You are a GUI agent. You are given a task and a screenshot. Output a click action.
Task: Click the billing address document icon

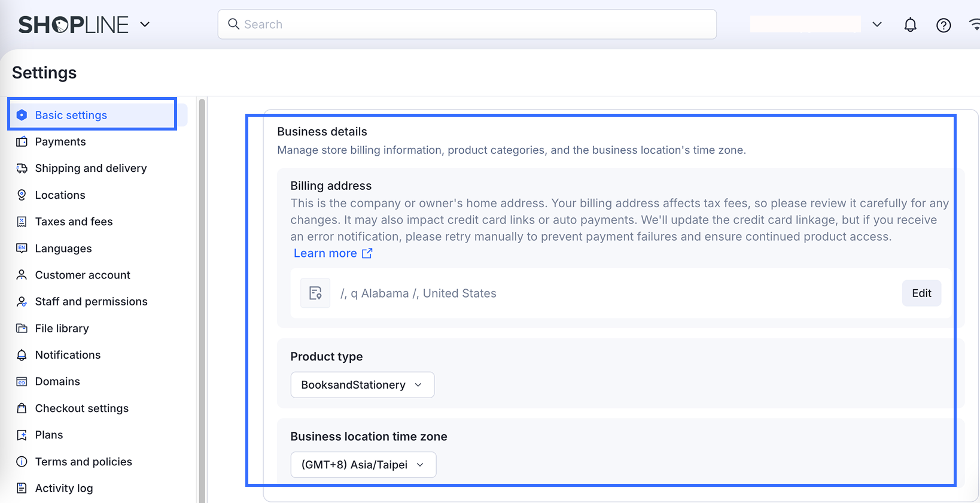(315, 293)
